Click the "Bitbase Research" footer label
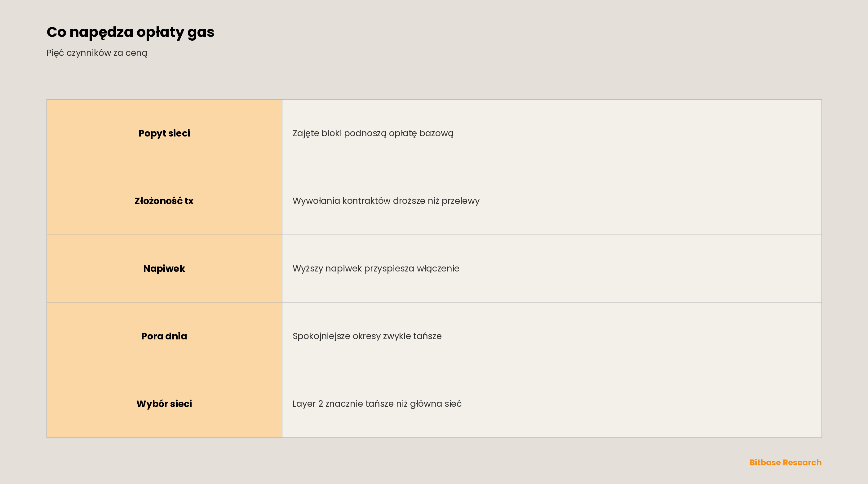This screenshot has height=484, width=868. coord(785,462)
